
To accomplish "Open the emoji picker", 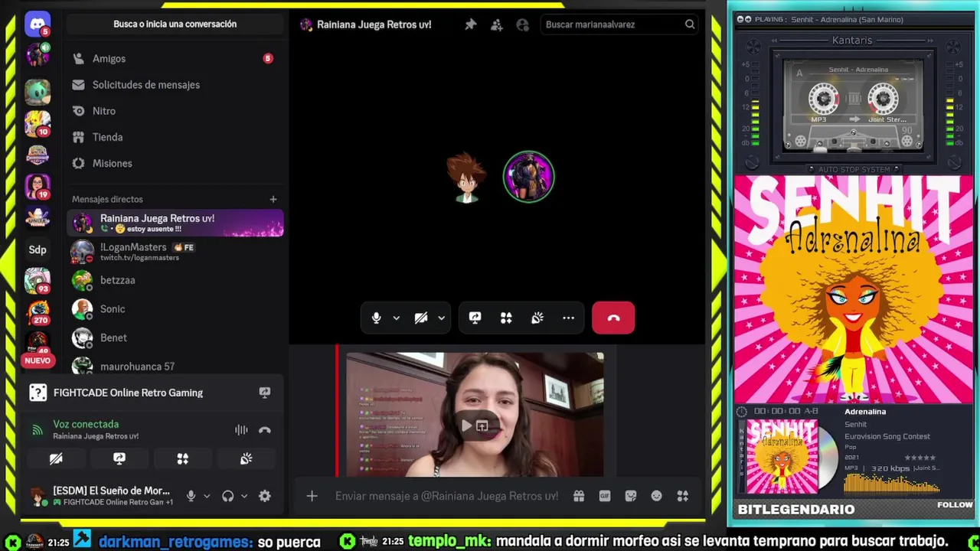I will click(x=656, y=496).
